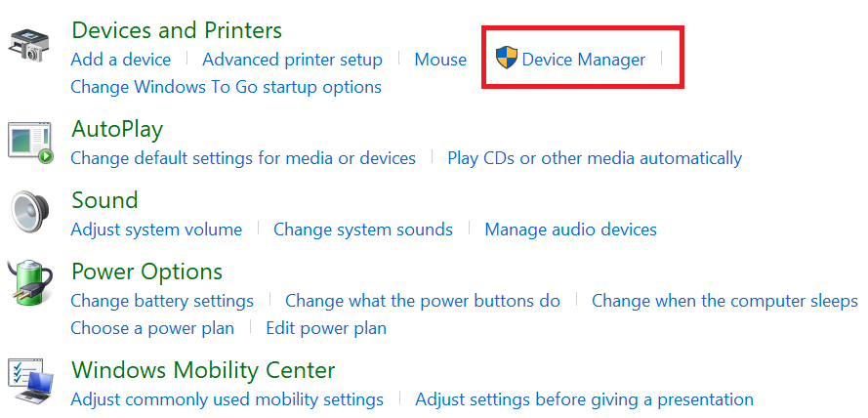
Task: Open Adjust settings before giving a presentation
Action: click(x=584, y=399)
